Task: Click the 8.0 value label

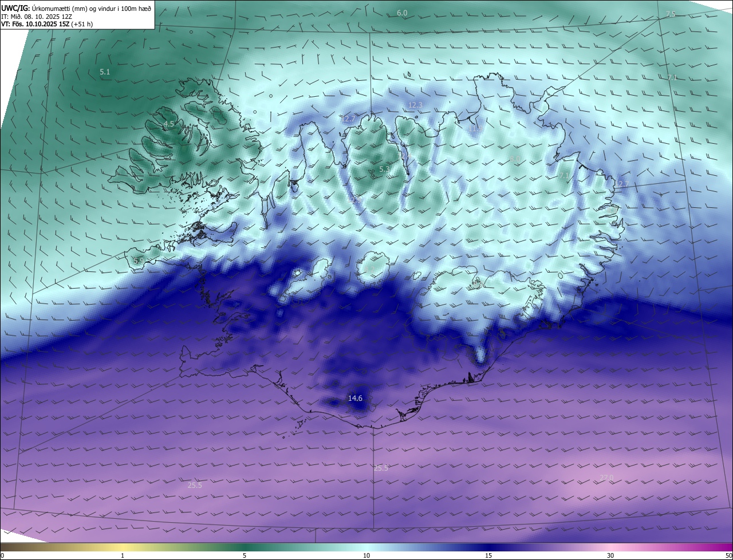Action: point(515,159)
